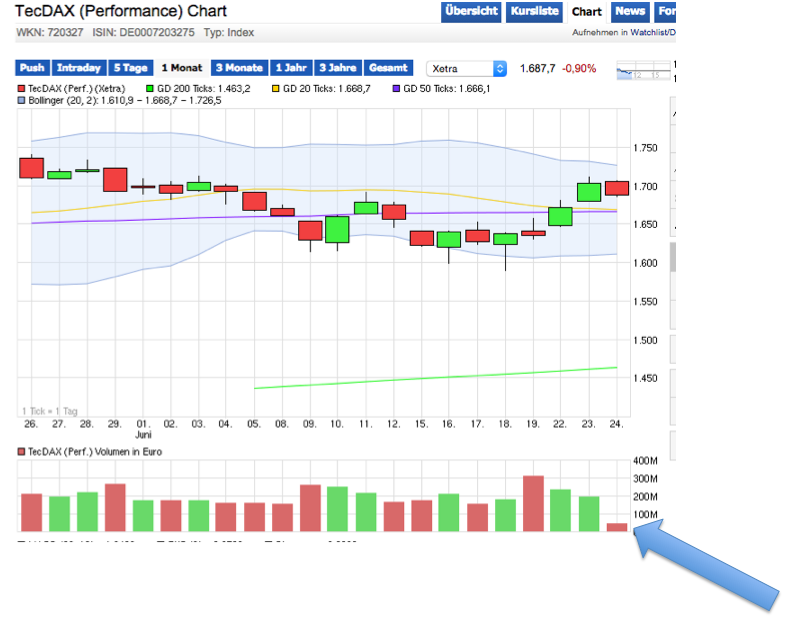
Task: Click the index value 1.687,7
Action: click(x=537, y=68)
